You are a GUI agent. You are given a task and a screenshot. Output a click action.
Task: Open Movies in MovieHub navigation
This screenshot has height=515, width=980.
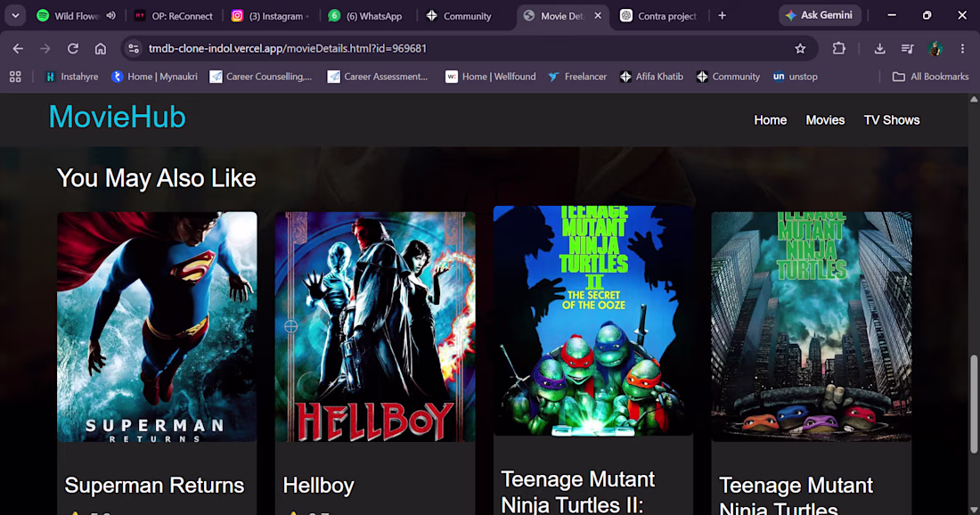(x=825, y=120)
